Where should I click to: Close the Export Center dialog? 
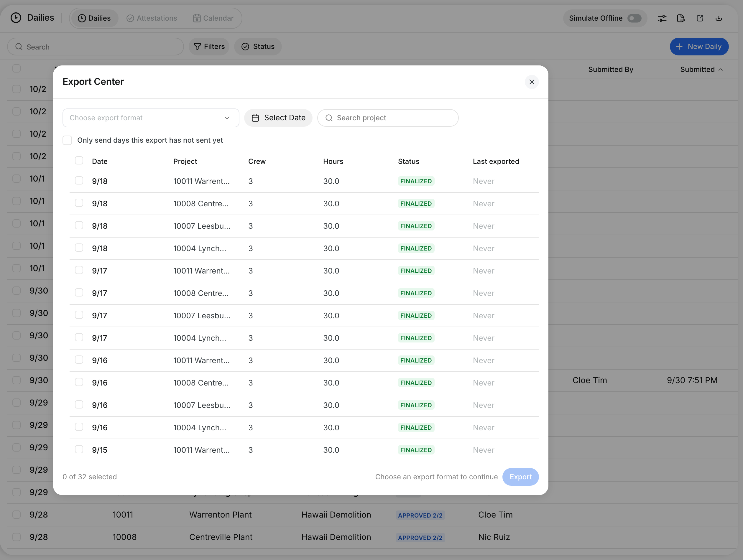531,82
